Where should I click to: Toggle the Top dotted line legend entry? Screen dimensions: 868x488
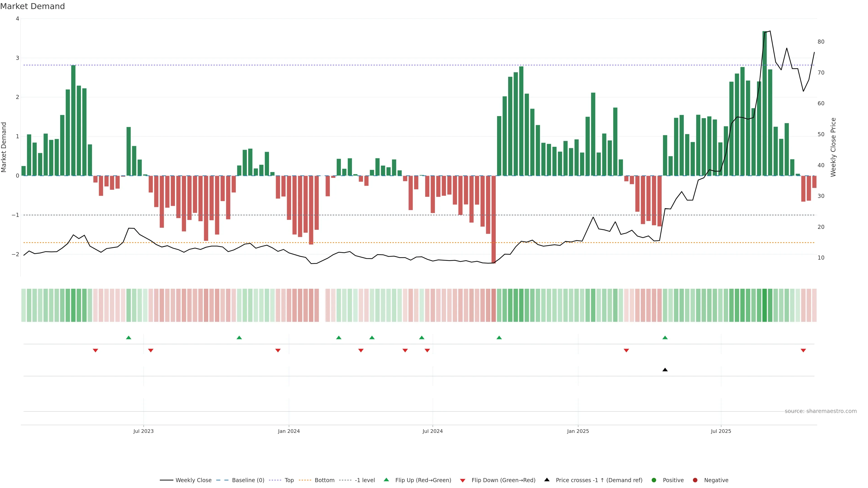click(289, 480)
